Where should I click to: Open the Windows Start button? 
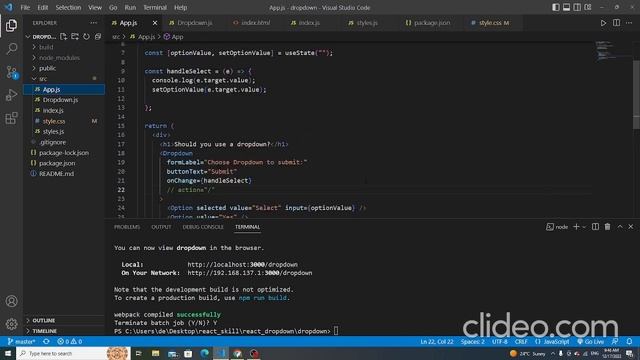[8, 353]
